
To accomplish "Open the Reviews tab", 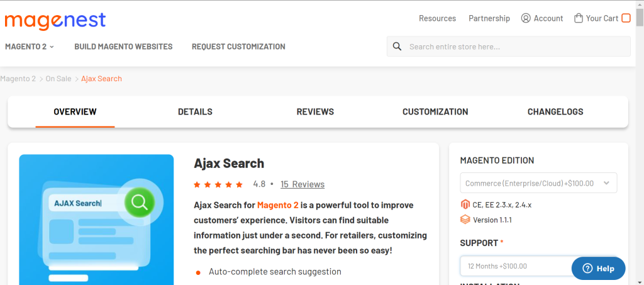I will point(315,112).
